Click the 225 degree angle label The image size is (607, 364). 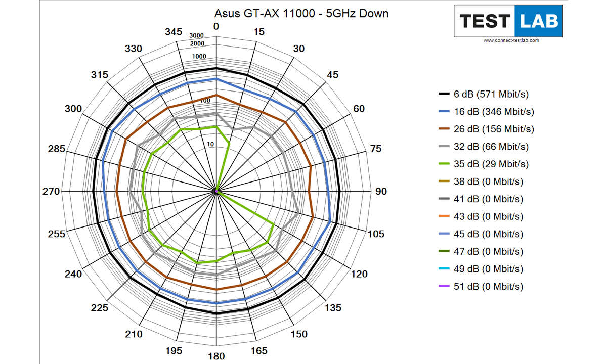[x=100, y=308]
